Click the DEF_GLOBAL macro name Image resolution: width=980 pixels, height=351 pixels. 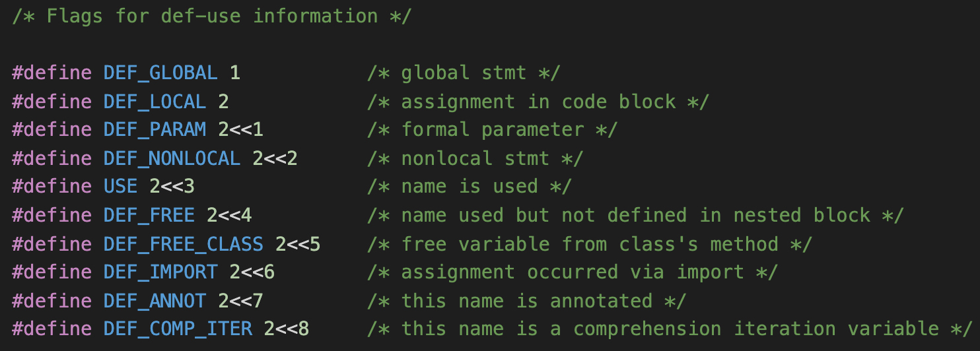tap(160, 73)
